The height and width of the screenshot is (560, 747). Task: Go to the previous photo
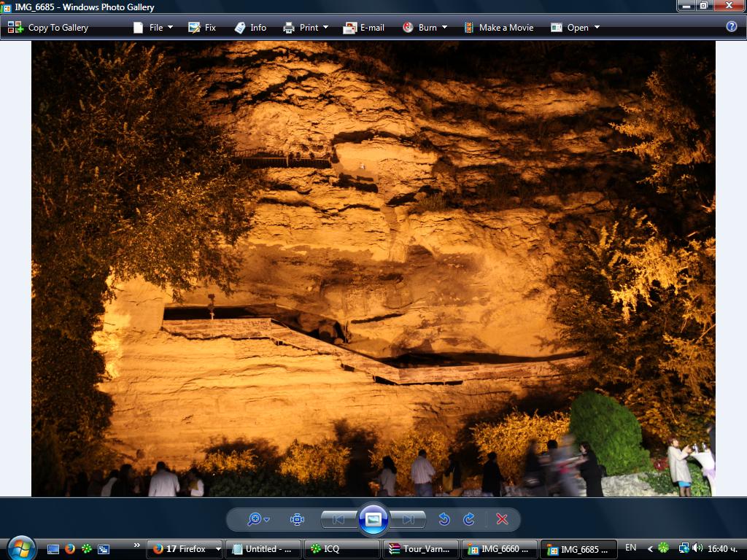339,519
